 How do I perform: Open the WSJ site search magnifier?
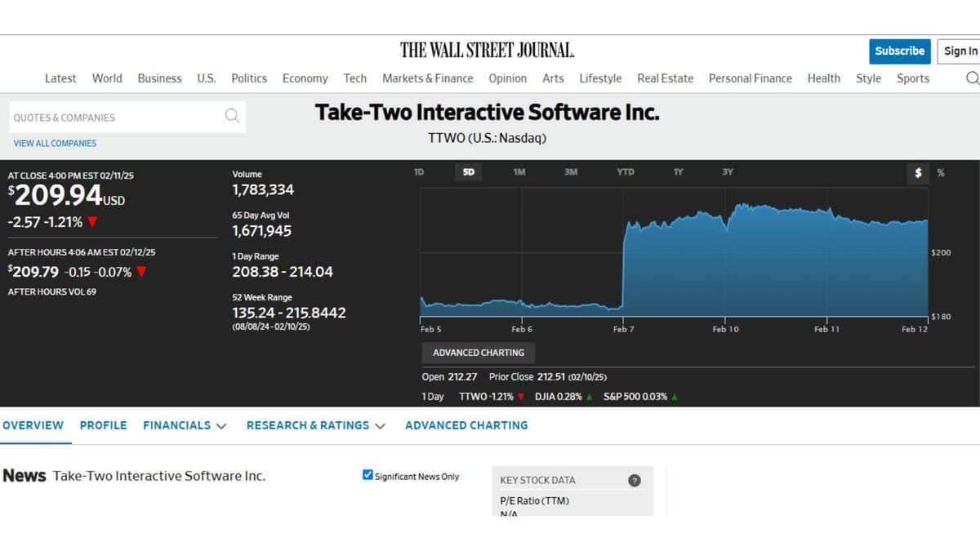coord(973,78)
